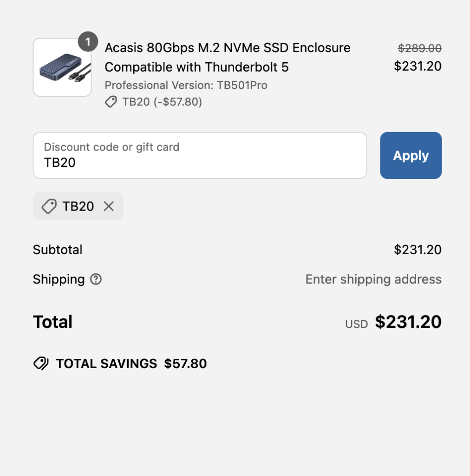The height and width of the screenshot is (476, 470).
Task: Click the TB20 label in the discount chip
Action: point(78,206)
